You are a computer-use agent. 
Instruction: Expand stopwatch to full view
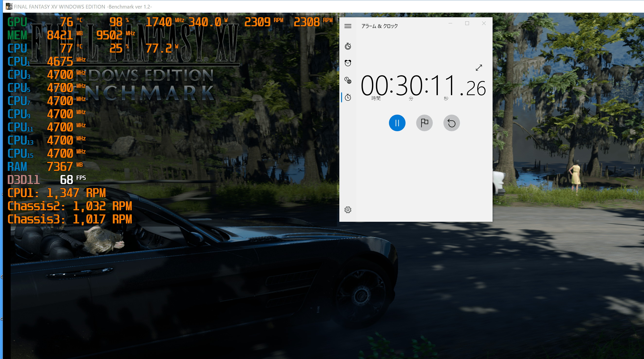(479, 68)
